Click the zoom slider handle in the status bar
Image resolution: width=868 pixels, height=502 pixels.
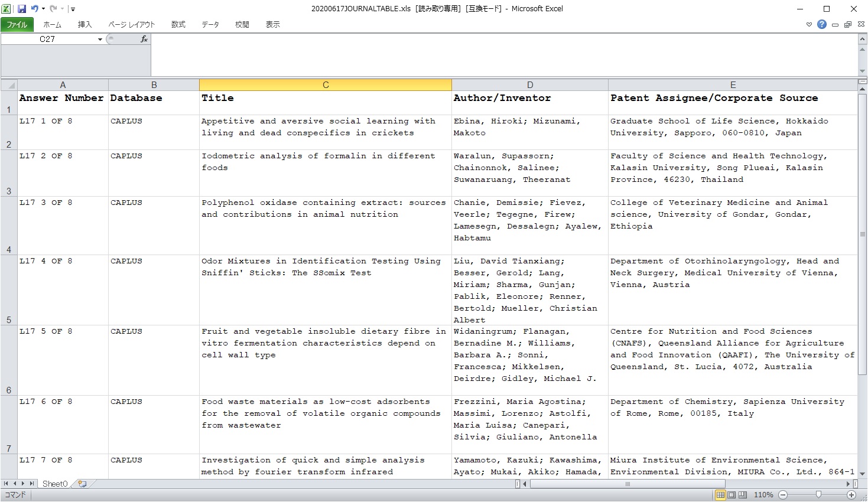tap(818, 495)
